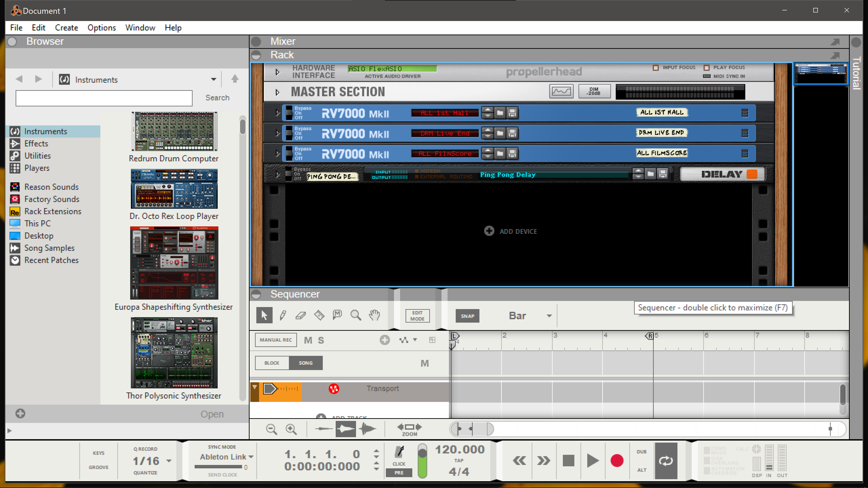Detach the Rack window with arrow icon
This screenshot has width=868, height=488.
click(835, 55)
